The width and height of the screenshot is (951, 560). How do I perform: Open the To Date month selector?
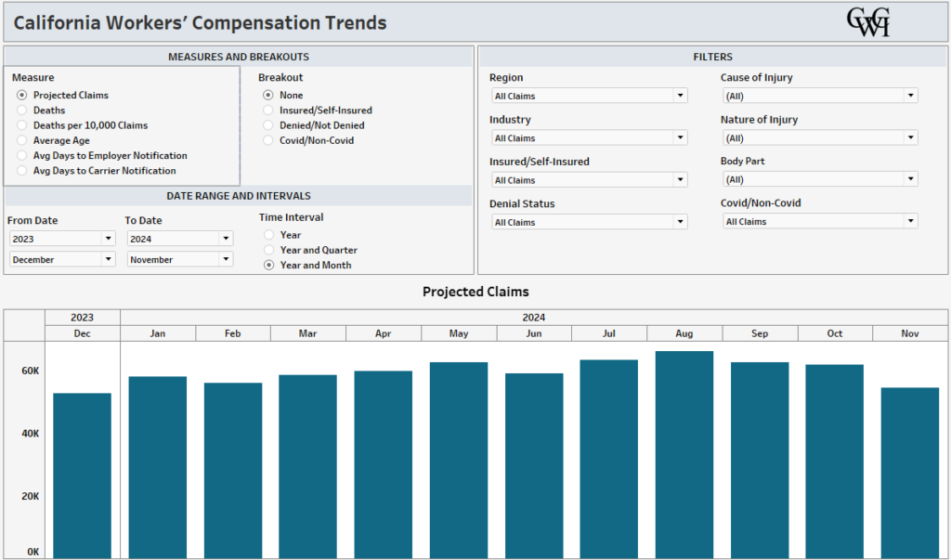click(228, 259)
